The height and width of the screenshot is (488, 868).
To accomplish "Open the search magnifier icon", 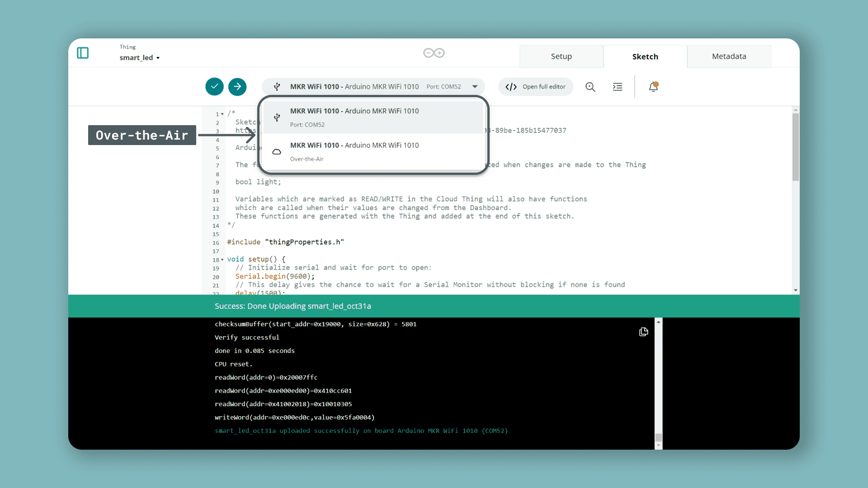I will click(x=590, y=87).
